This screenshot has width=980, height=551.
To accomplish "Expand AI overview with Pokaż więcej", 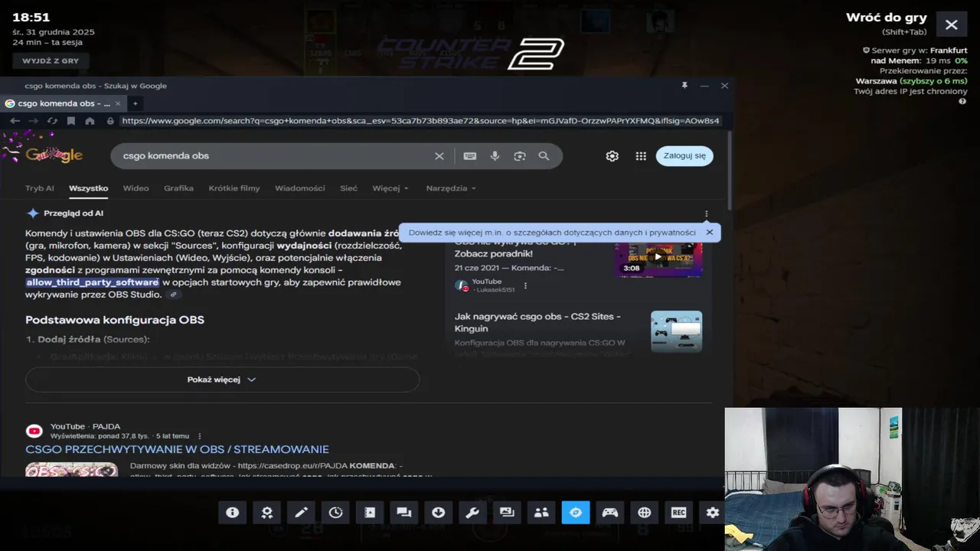I will (222, 380).
